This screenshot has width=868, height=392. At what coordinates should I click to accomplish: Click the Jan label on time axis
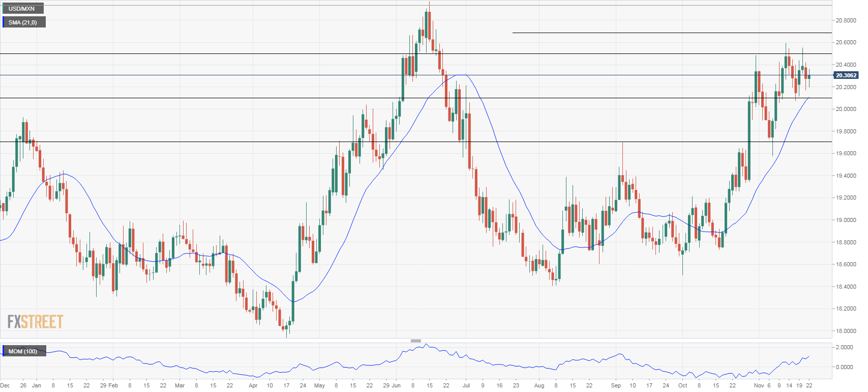(x=37, y=385)
